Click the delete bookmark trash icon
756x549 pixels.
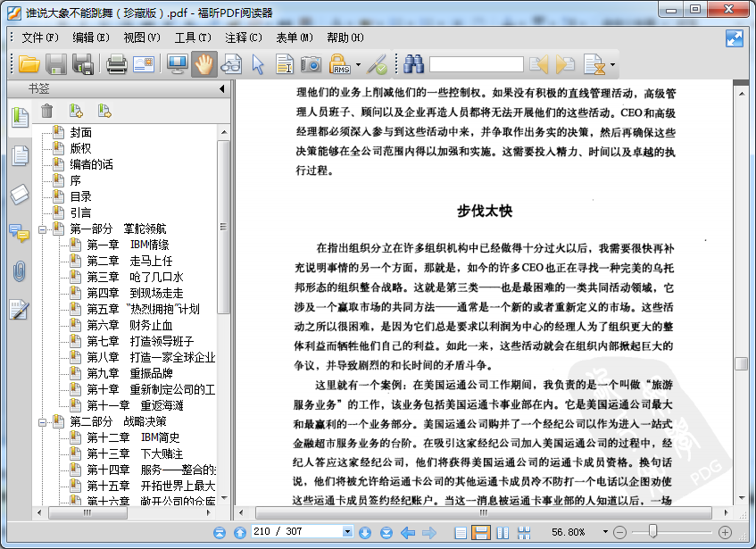(x=46, y=111)
